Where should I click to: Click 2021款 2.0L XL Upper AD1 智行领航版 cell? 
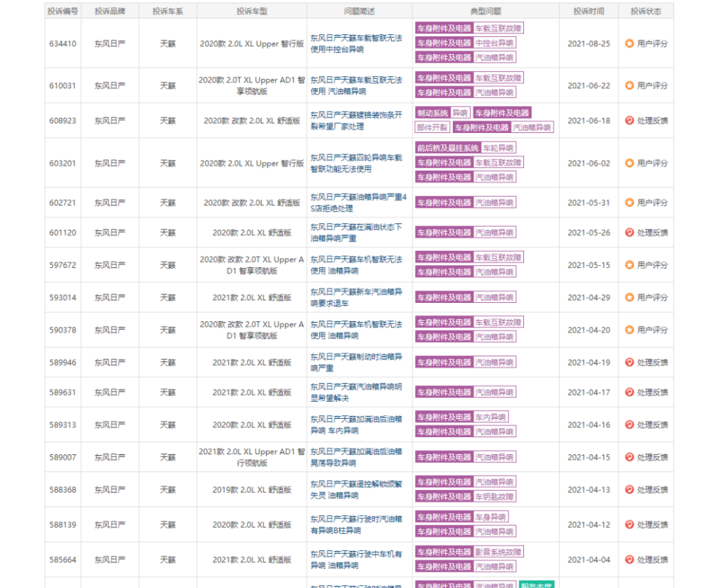click(252, 457)
